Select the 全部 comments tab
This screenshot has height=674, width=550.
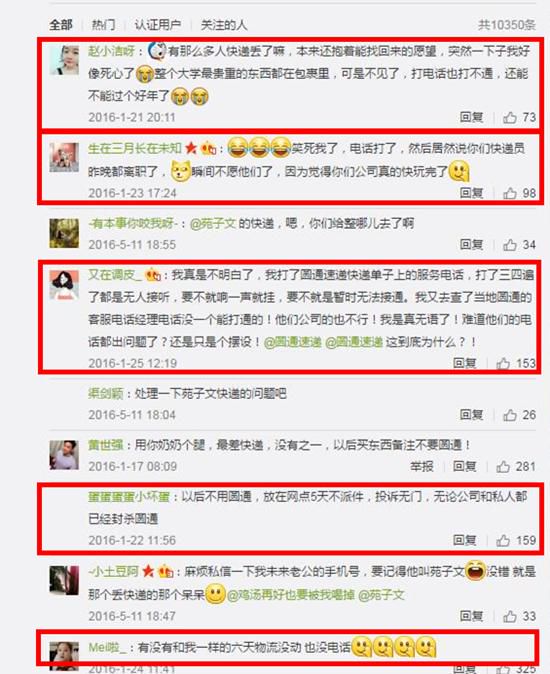tap(61, 25)
